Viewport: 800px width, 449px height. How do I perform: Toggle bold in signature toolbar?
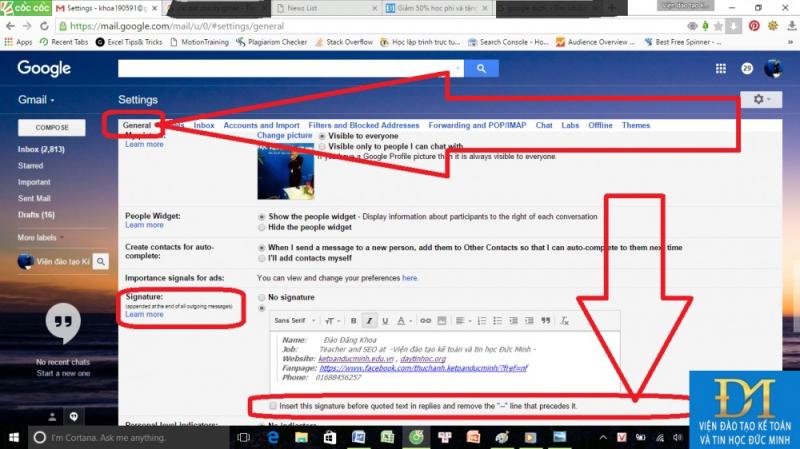point(353,320)
